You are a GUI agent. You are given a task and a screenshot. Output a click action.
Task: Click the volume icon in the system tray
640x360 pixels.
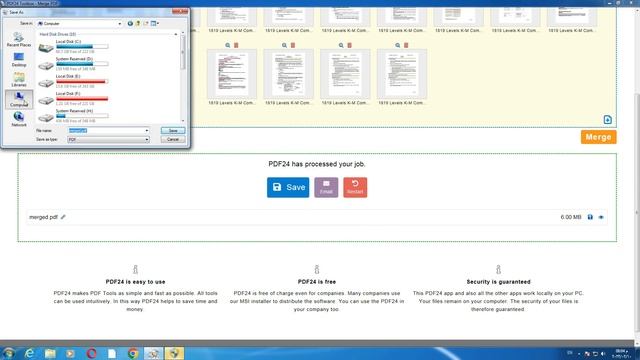pos(603,353)
